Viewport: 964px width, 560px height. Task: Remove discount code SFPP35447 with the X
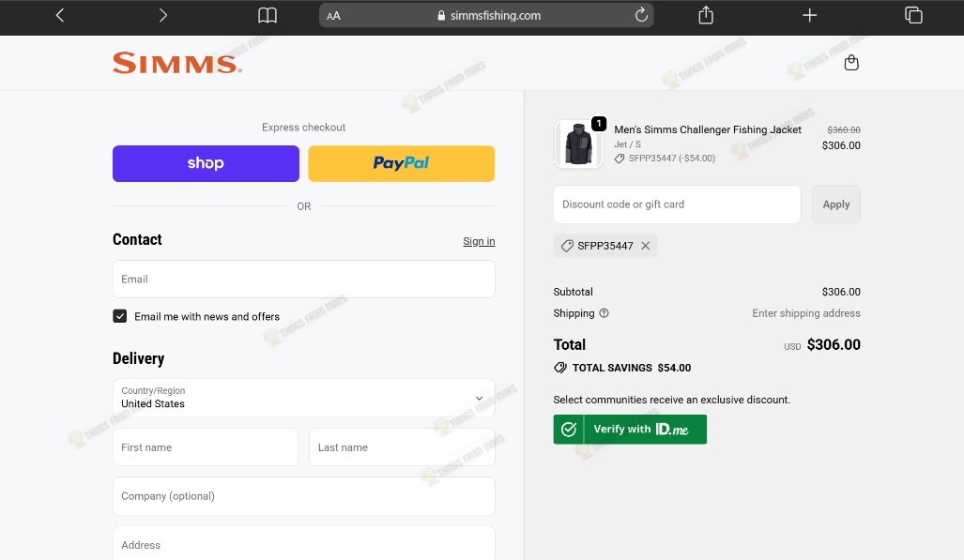click(646, 246)
